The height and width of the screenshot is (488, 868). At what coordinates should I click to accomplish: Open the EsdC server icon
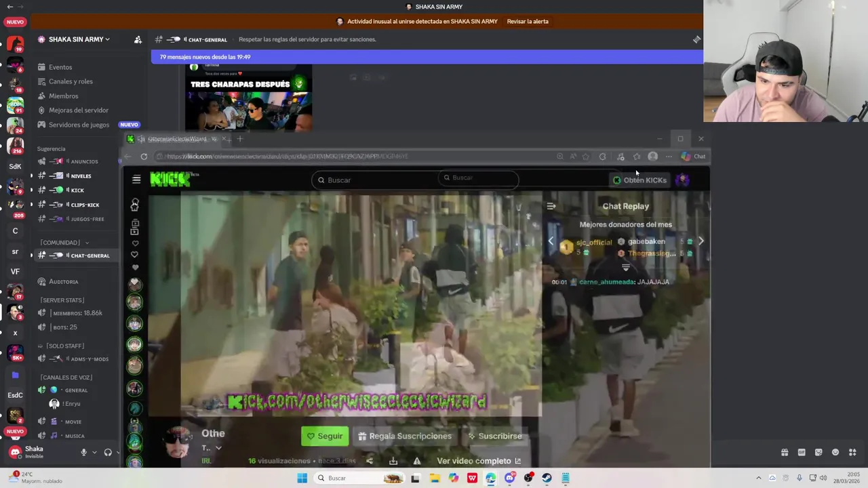click(x=15, y=395)
